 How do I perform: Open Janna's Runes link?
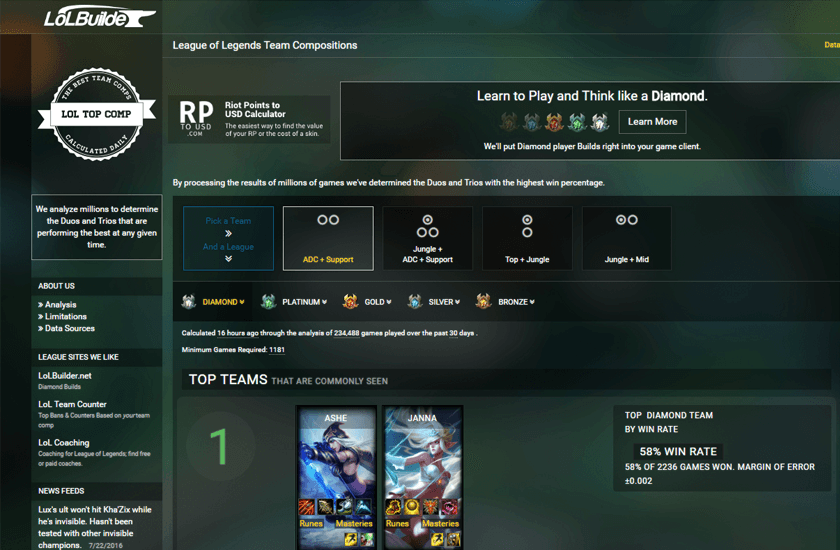[398, 524]
